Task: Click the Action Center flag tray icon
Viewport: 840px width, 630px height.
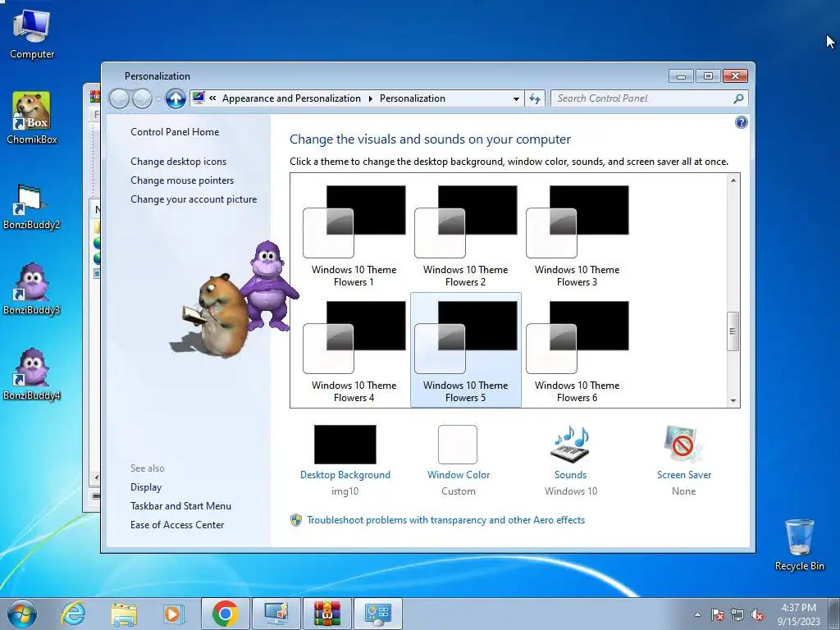Action: pyautogui.click(x=718, y=614)
